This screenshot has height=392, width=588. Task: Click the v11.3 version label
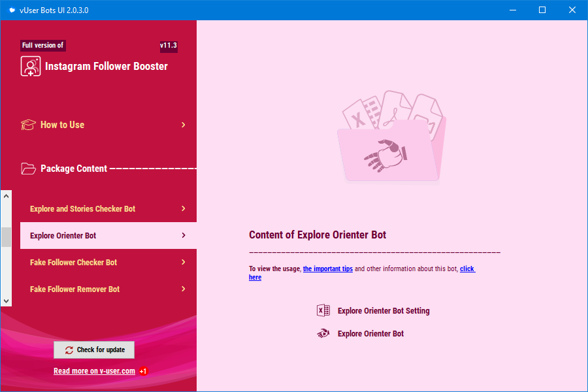[169, 45]
